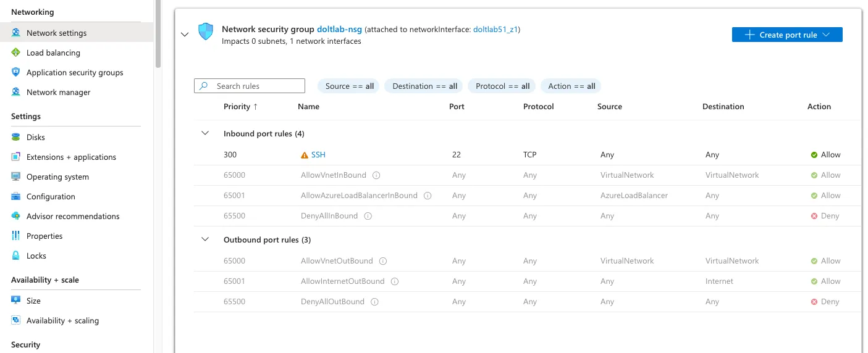Viewport: 868px width, 353px height.
Task: Open the doltlab-nsg security group link
Action: pyautogui.click(x=339, y=30)
